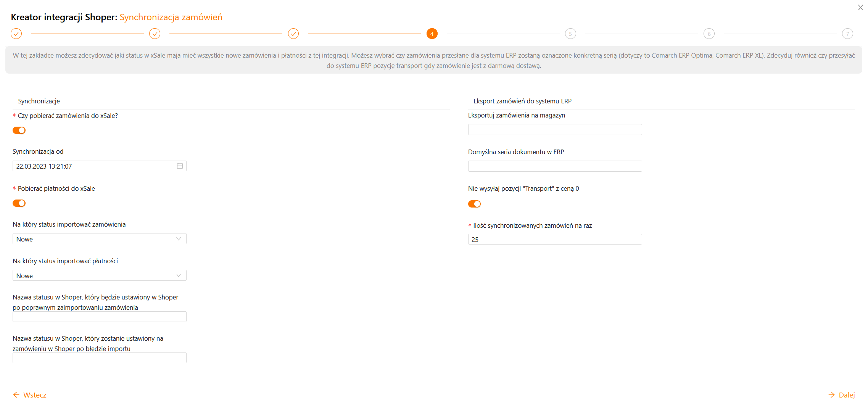Focus the synchronized orders count field
The width and height of the screenshot is (868, 404).
555,240
